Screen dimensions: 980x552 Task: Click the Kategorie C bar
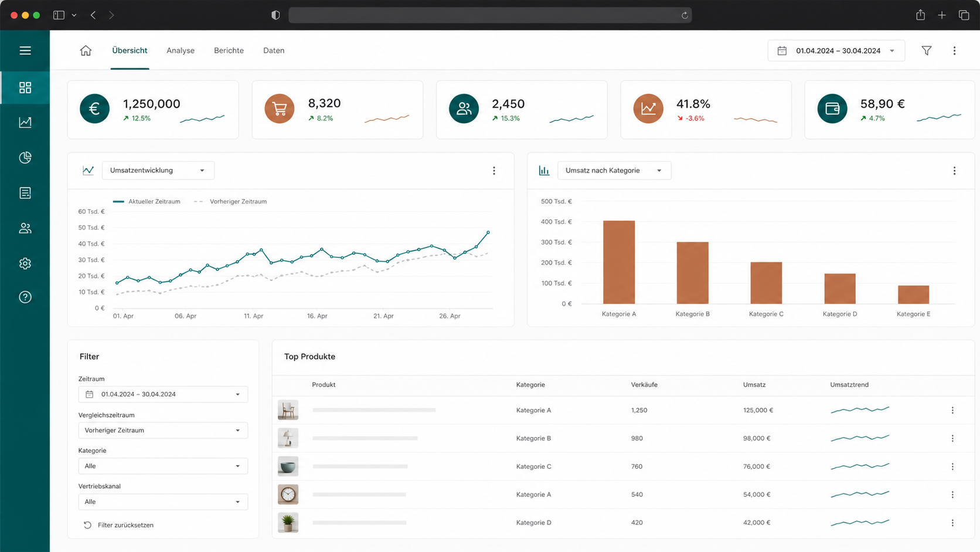click(x=766, y=283)
